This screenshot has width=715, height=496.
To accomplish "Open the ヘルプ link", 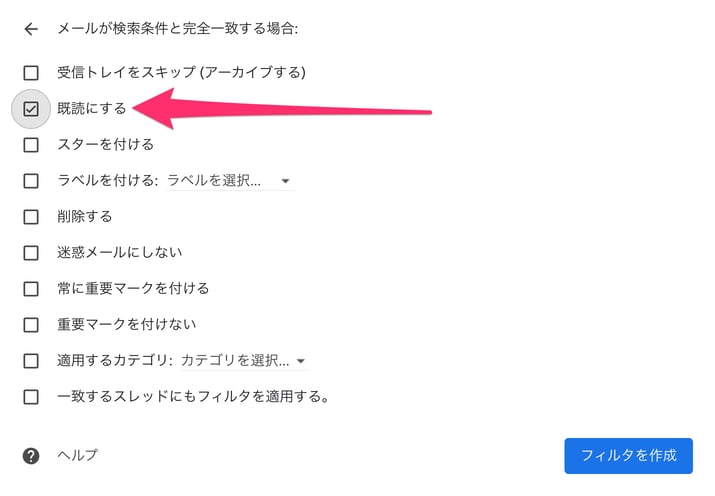I will tap(78, 455).
